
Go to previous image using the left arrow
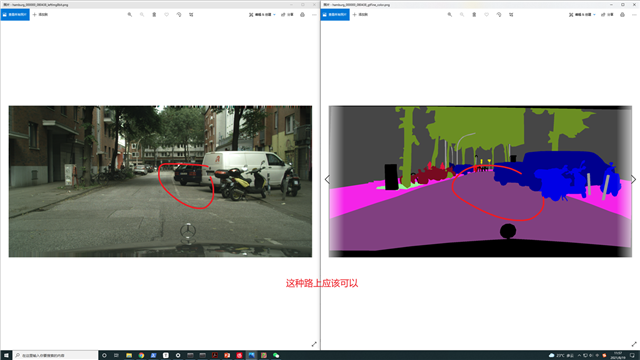(327, 179)
